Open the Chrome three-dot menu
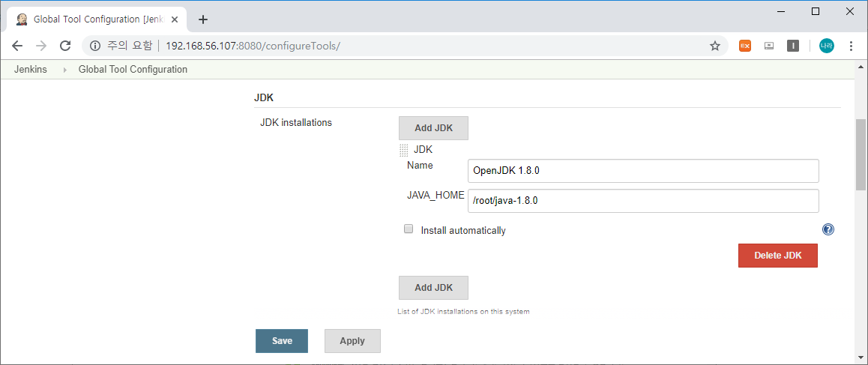This screenshot has width=868, height=365. point(852,46)
